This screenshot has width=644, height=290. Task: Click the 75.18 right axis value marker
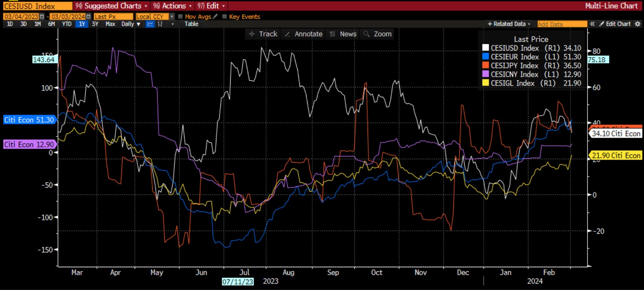pos(598,60)
